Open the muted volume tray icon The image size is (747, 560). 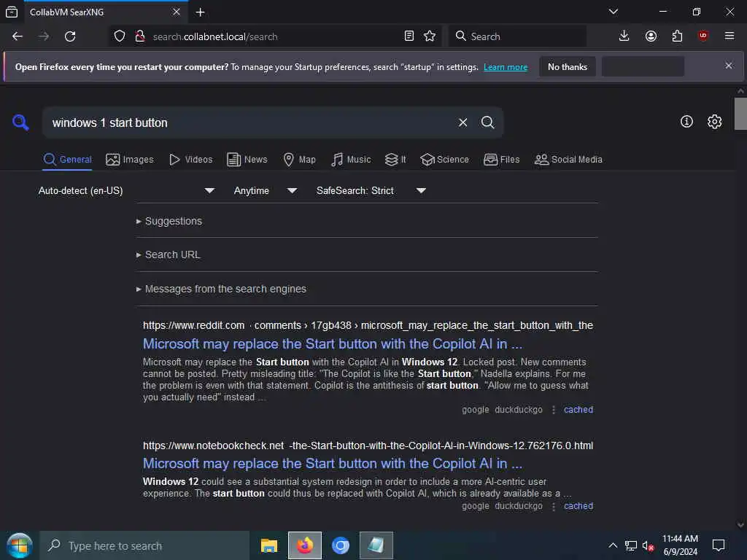click(x=648, y=545)
